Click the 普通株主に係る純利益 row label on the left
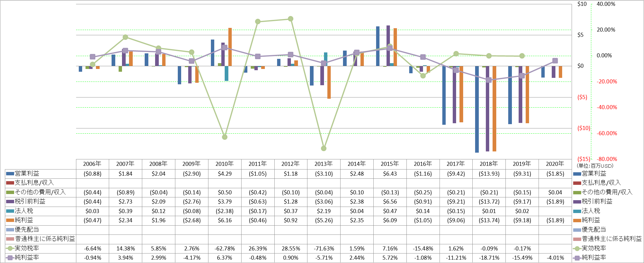The image size is (644, 263). (45, 239)
